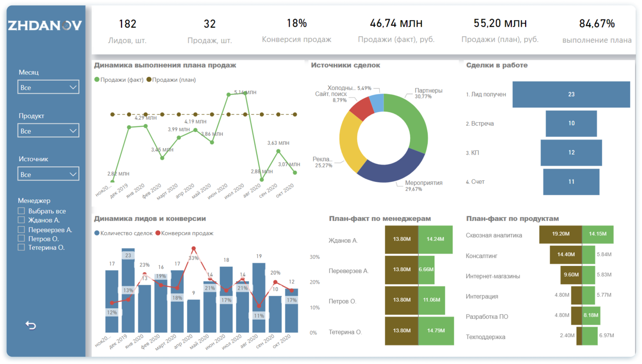The image size is (642, 364).
Task: Click red Конверсия продаж legend marker
Action: [x=158, y=233]
